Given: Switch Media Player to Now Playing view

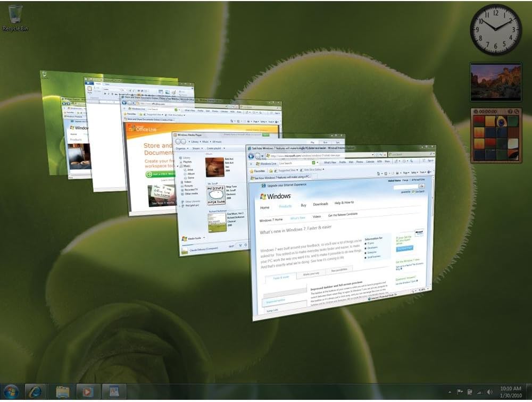Looking at the screenshot, I should click(245, 244).
